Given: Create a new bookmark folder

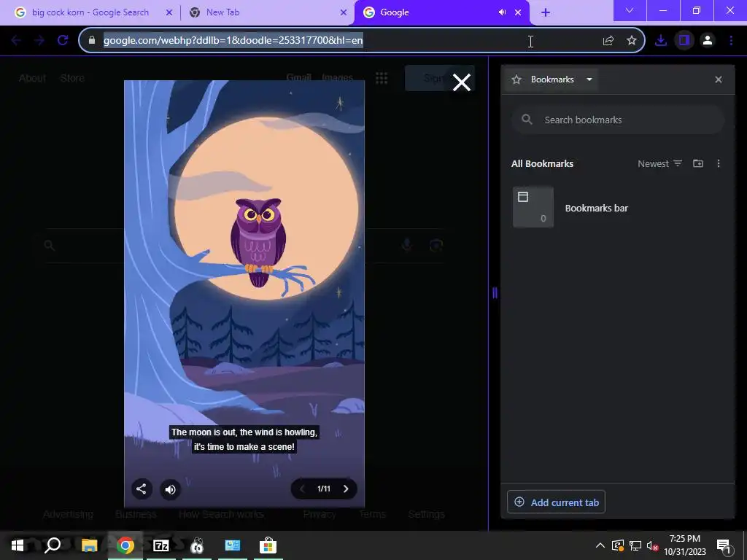Looking at the screenshot, I should click(x=698, y=163).
